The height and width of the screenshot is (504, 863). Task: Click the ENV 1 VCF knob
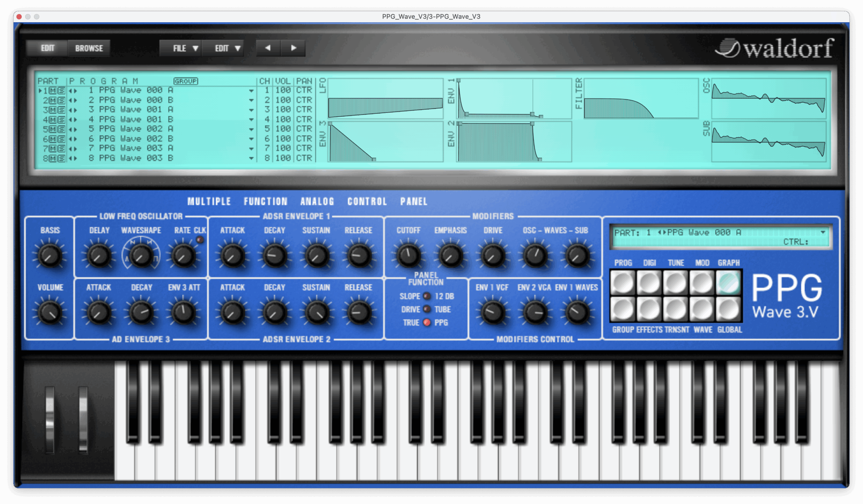pyautogui.click(x=493, y=312)
